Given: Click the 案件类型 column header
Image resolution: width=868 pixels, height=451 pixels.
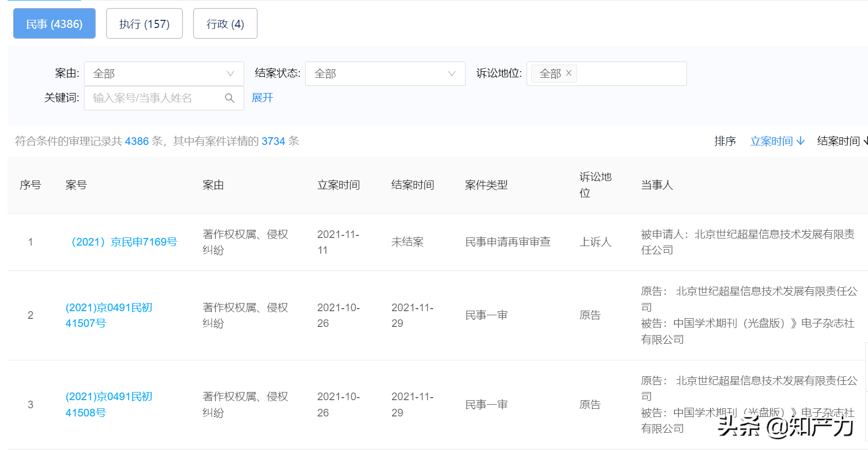Looking at the screenshot, I should [486, 185].
